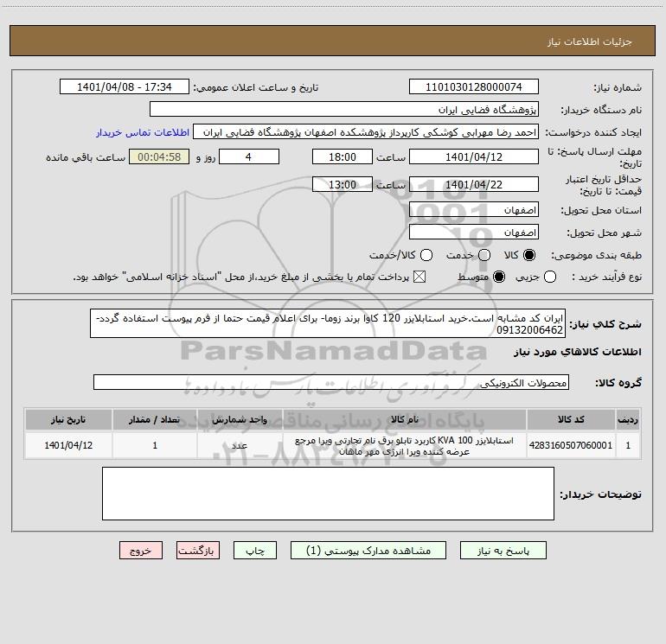Click price validity date 1401/04/22 field
The width and height of the screenshot is (666, 644).
click(x=474, y=185)
